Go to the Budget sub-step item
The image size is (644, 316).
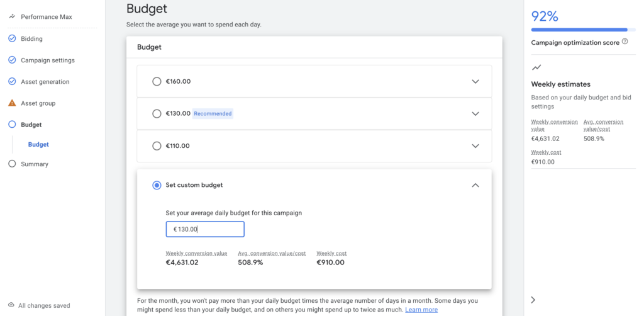pos(38,145)
